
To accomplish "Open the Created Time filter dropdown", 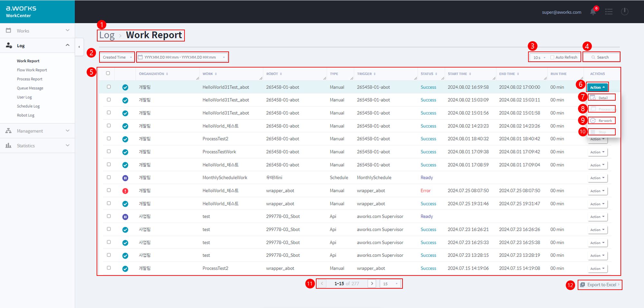I will point(117,57).
